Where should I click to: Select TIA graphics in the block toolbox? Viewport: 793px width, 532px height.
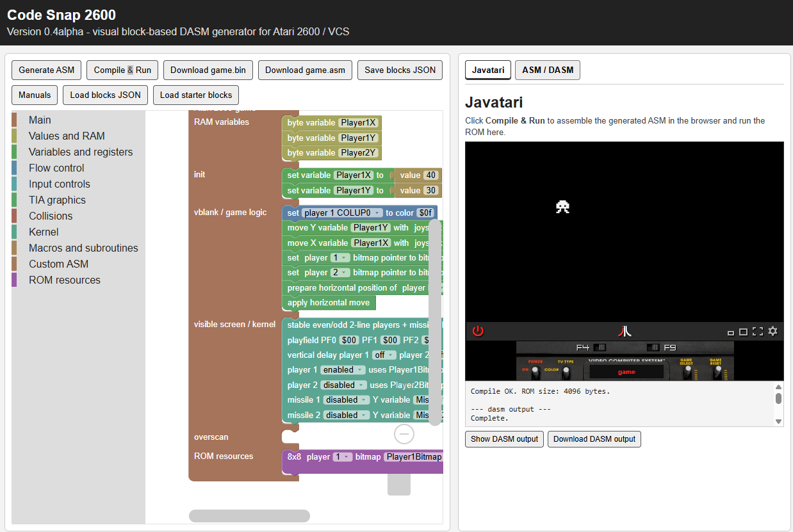point(57,200)
